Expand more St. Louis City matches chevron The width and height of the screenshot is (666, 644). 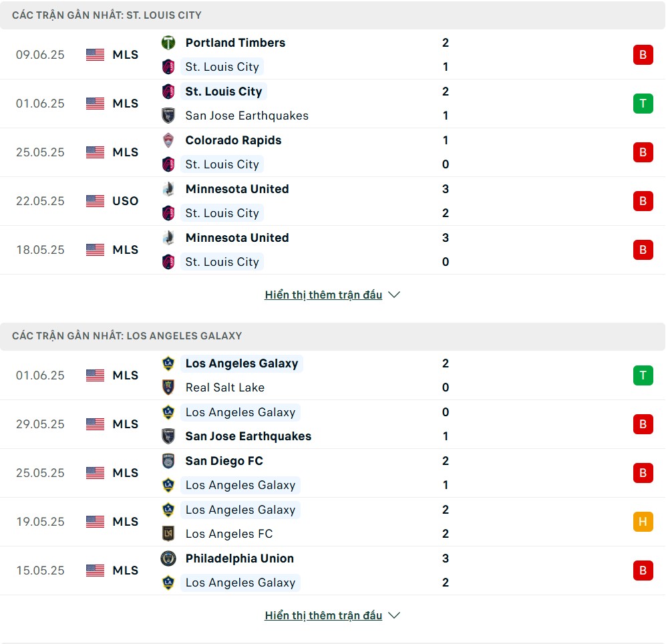(394, 295)
